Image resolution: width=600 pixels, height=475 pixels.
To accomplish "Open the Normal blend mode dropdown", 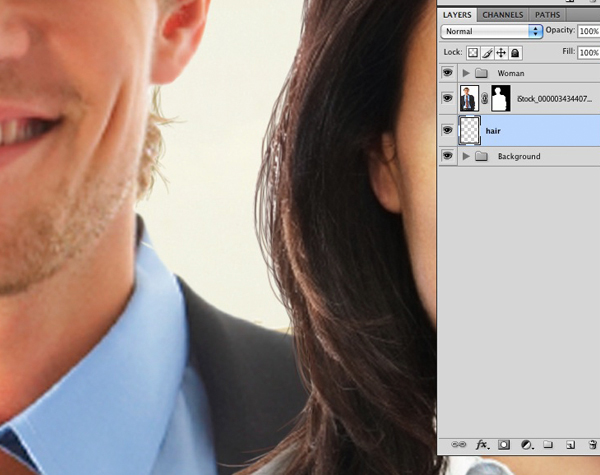I will tap(492, 31).
